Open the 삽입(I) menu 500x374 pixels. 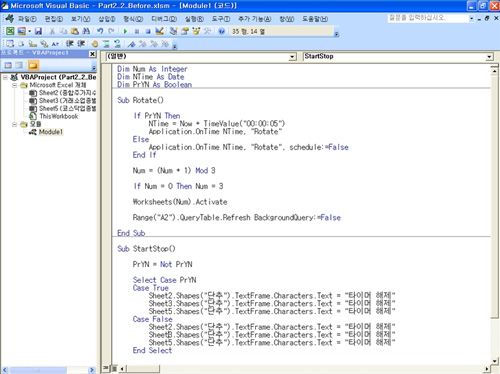pos(107,19)
